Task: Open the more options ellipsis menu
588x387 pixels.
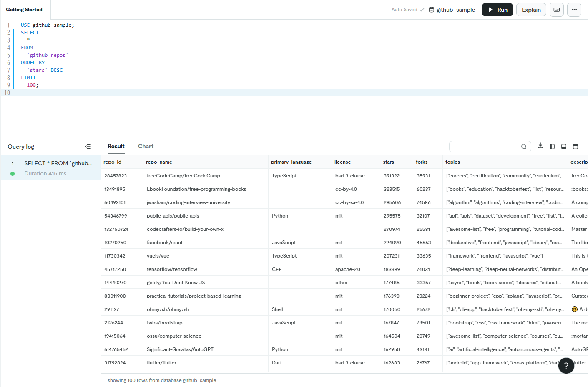Action: (574, 9)
